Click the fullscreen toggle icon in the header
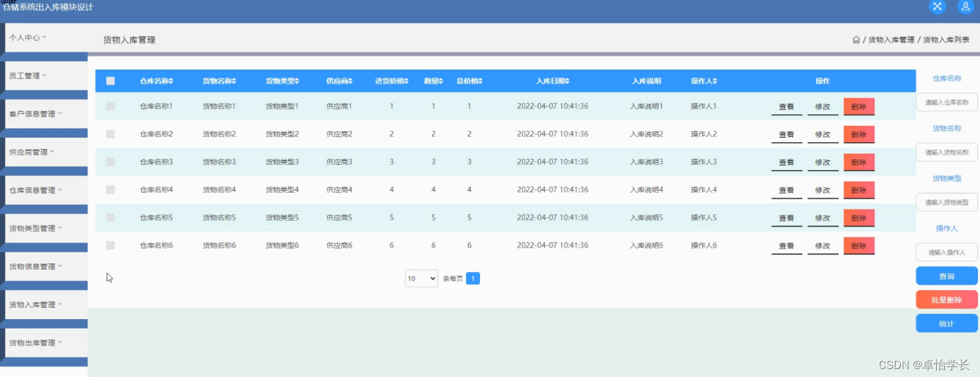Viewport: 980px width, 377px height. click(x=937, y=7)
